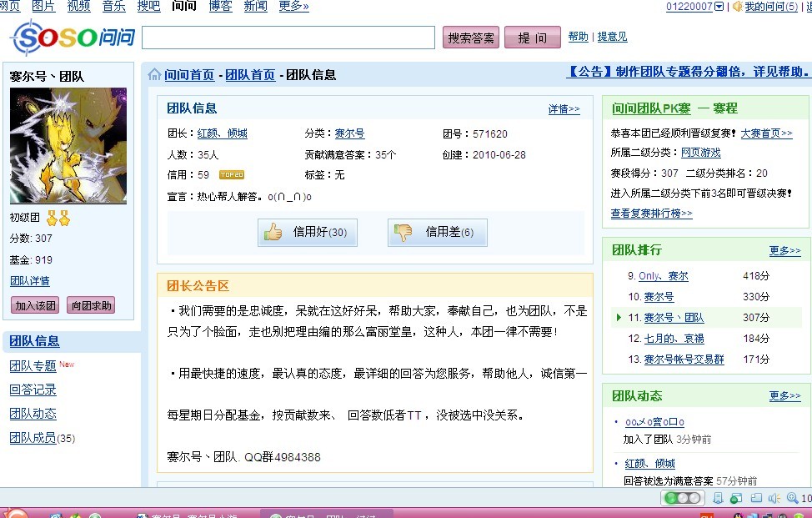The image size is (812, 518).
Task: Click the 搜索答案 button
Action: click(471, 38)
